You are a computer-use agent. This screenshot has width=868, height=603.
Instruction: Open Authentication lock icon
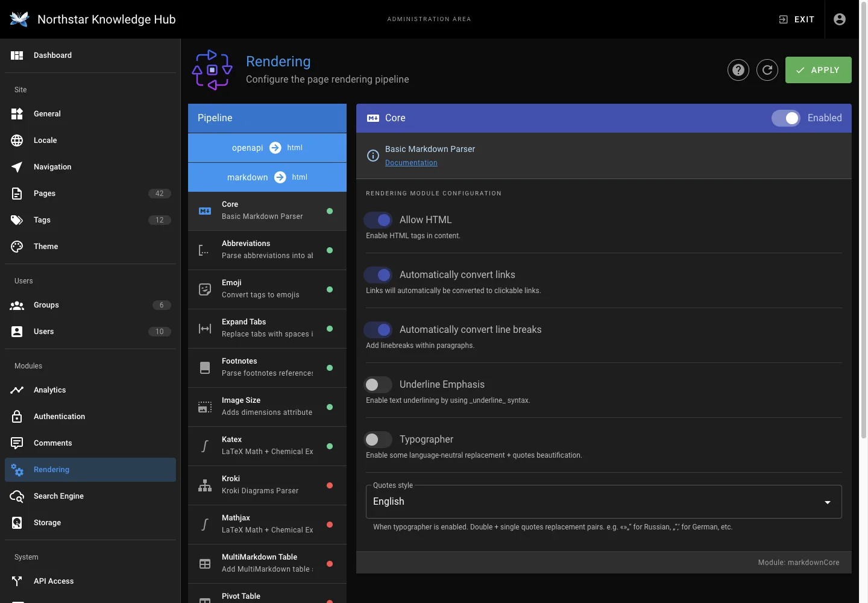tap(17, 417)
